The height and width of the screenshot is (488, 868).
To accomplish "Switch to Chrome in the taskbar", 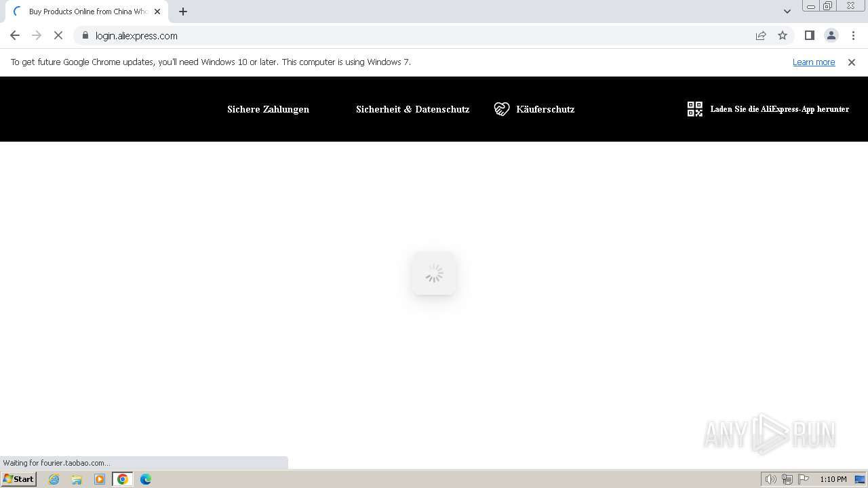I will point(123,479).
